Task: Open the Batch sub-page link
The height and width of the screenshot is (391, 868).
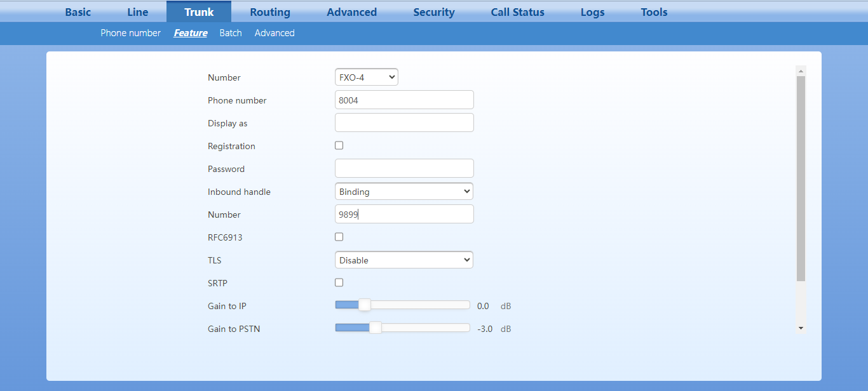Action: [231, 33]
